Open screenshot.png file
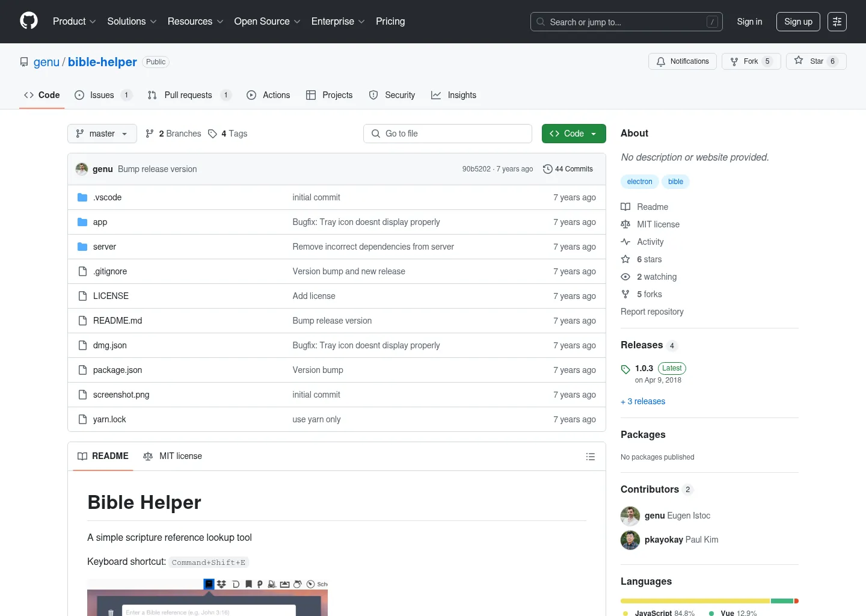 click(121, 395)
